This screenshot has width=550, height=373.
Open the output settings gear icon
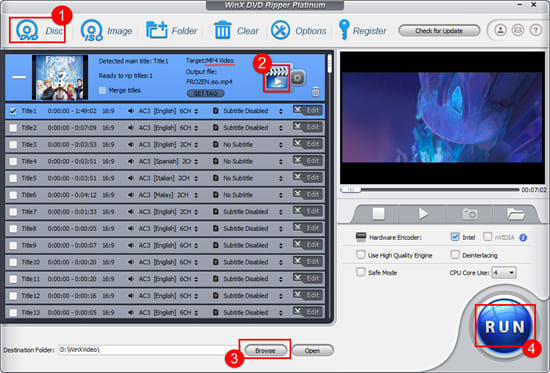(297, 78)
